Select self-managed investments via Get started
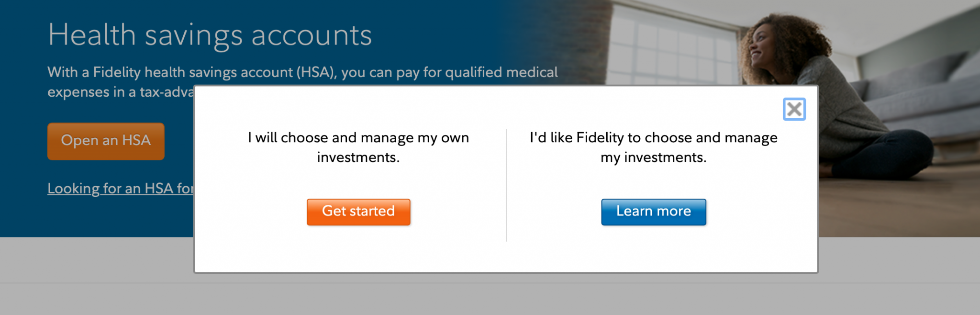 click(358, 212)
